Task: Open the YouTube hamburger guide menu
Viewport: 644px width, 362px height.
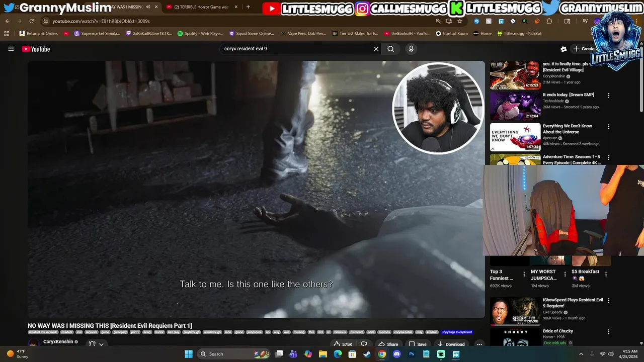Action: (11, 49)
